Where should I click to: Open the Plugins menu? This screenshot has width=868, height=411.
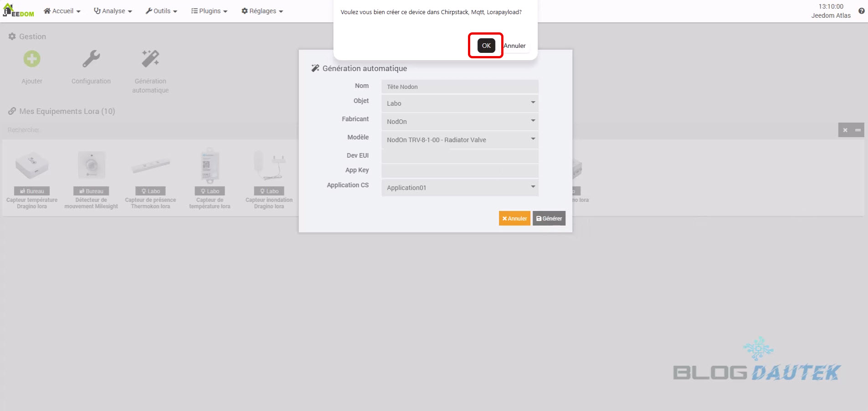(209, 11)
